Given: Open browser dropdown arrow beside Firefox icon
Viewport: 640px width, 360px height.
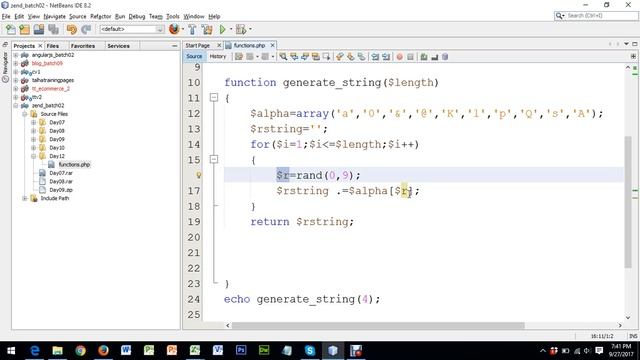Looking at the screenshot, I should (x=182, y=29).
